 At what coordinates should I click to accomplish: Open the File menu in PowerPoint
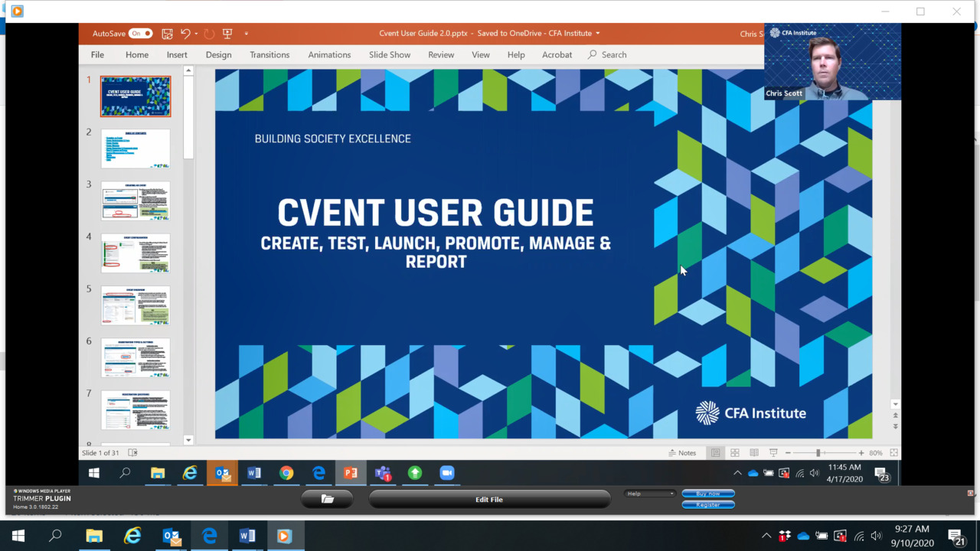97,54
